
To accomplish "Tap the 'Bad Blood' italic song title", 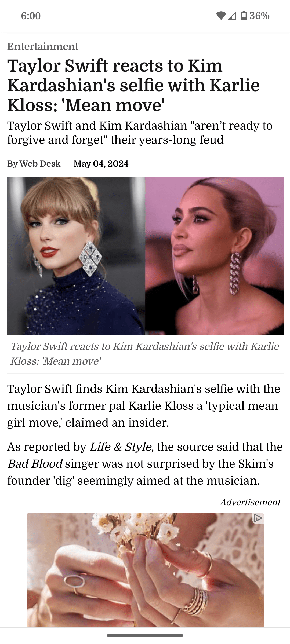I will 35,463.
